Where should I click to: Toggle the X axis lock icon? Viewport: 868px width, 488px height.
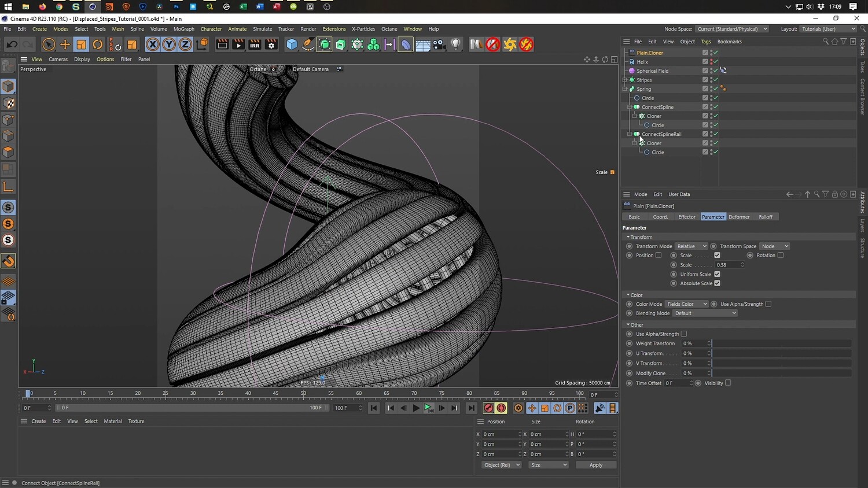152,45
